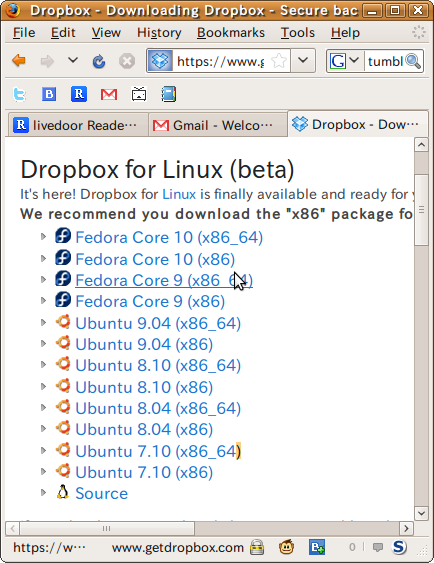Viewport: 434px width, 563px height.
Task: Click the comment bubble icon in status bar
Action: 377,547
